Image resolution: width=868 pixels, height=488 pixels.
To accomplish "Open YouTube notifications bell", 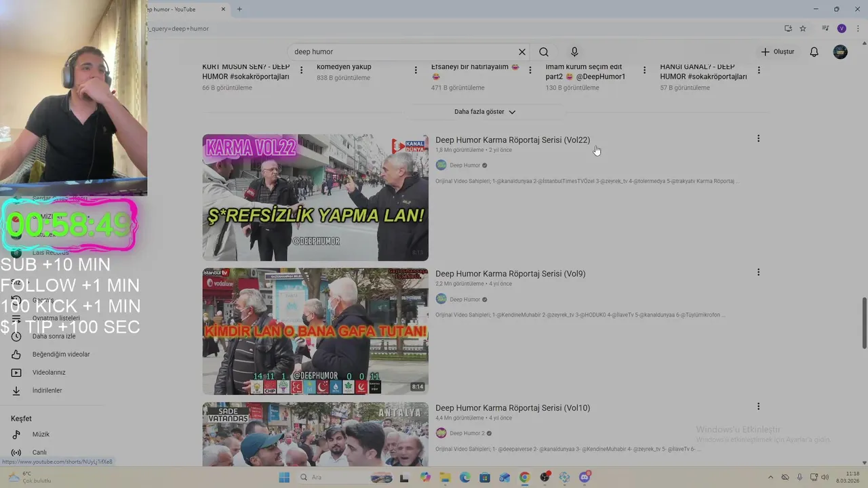I will (x=814, y=52).
